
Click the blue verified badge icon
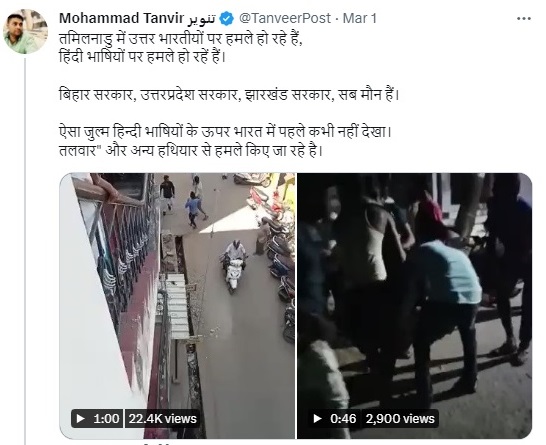227,18
